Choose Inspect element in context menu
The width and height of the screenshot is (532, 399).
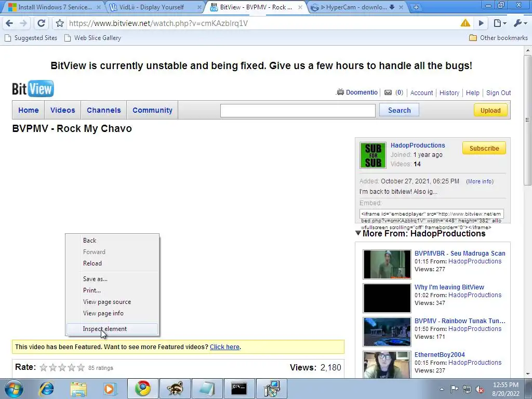(x=112, y=329)
